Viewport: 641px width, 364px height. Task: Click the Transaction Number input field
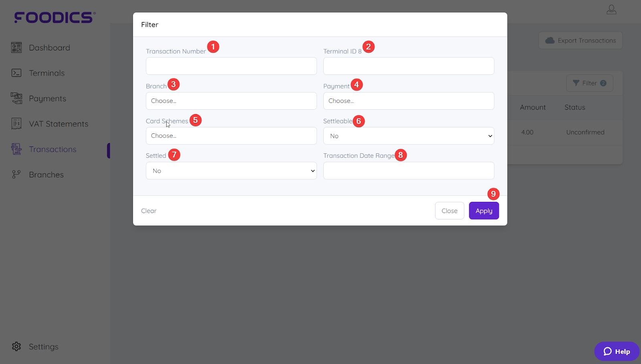click(231, 66)
